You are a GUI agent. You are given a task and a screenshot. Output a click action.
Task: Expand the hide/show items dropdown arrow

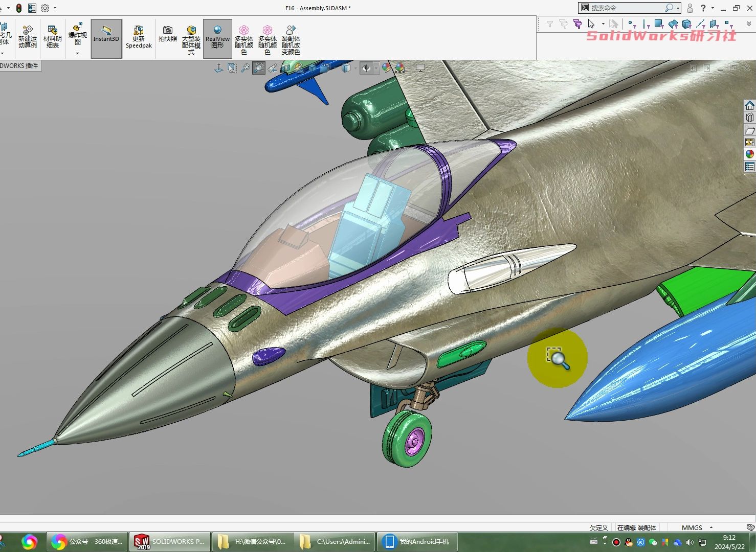pyautogui.click(x=376, y=68)
